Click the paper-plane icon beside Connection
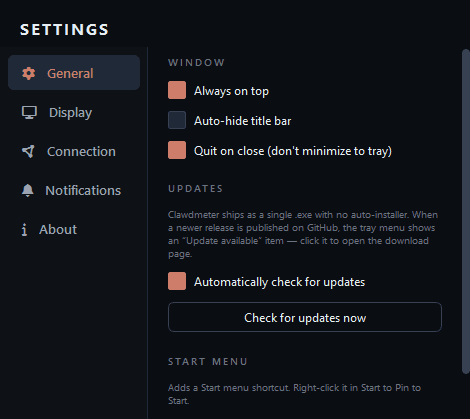The height and width of the screenshot is (419, 470). coord(28,152)
